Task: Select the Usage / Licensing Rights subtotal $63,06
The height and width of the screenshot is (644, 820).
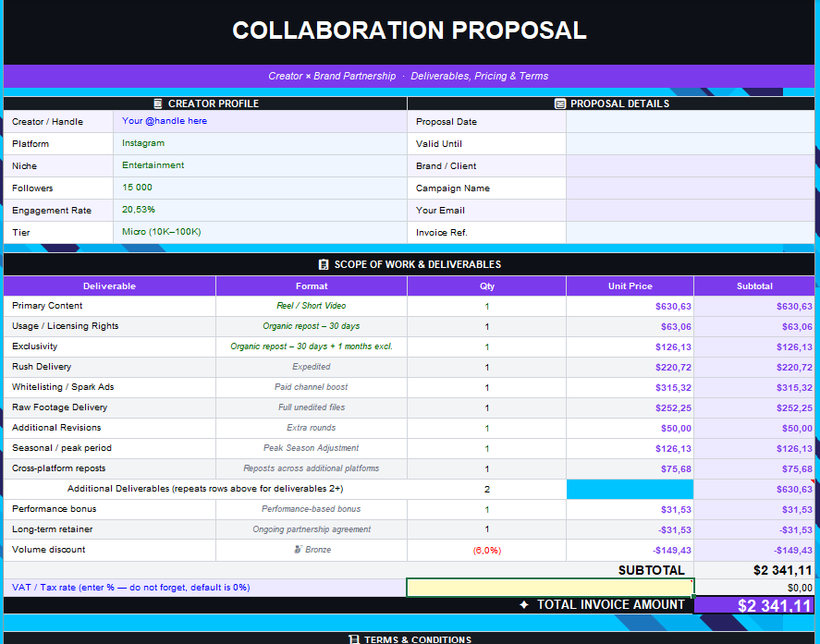Action: tap(754, 326)
